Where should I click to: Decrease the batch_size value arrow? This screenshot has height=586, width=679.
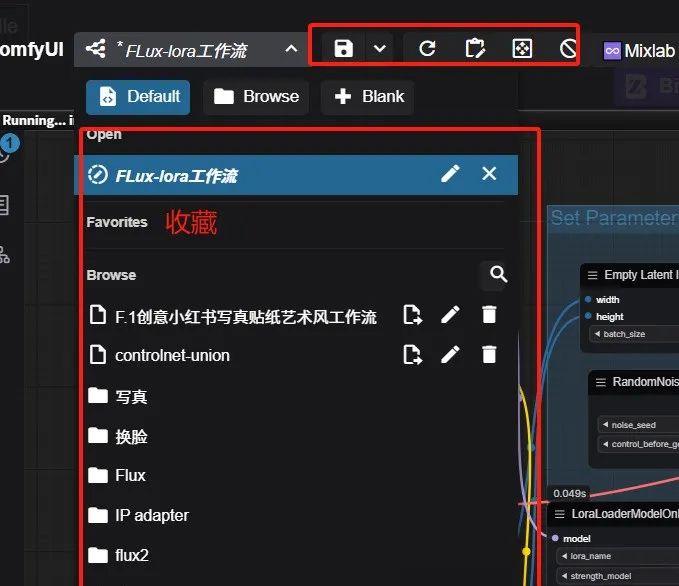click(598, 334)
